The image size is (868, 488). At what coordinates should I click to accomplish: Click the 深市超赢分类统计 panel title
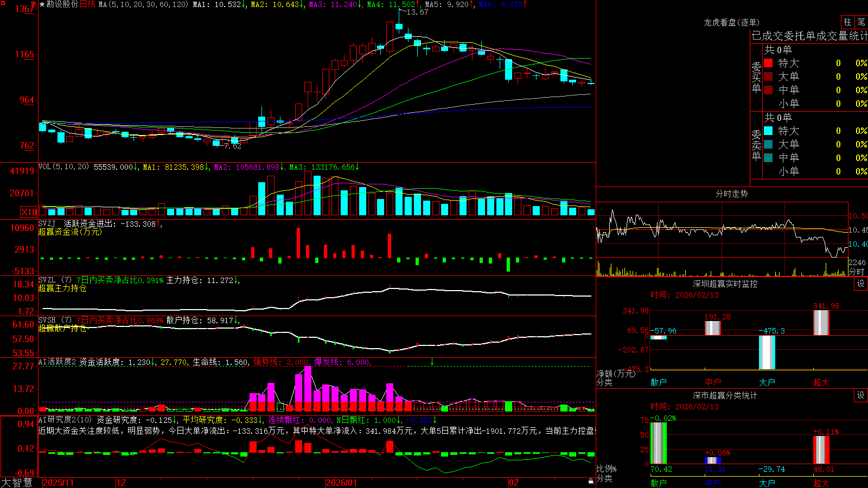click(x=725, y=395)
